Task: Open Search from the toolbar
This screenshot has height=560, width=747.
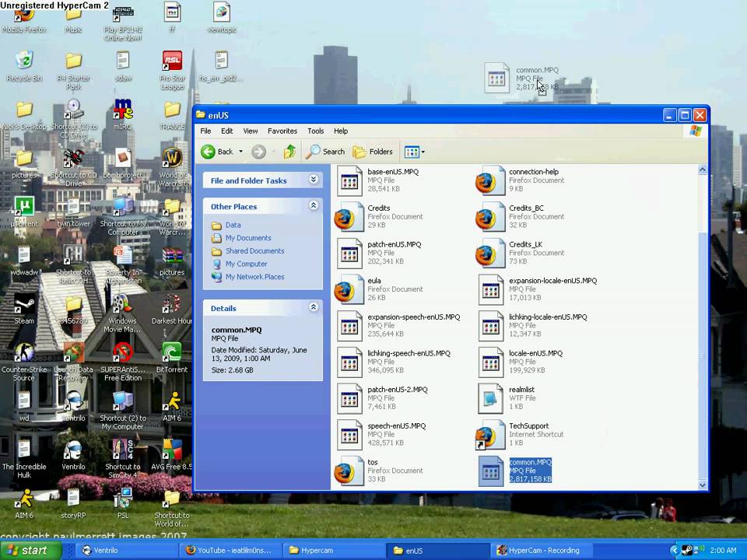Action: point(325,152)
